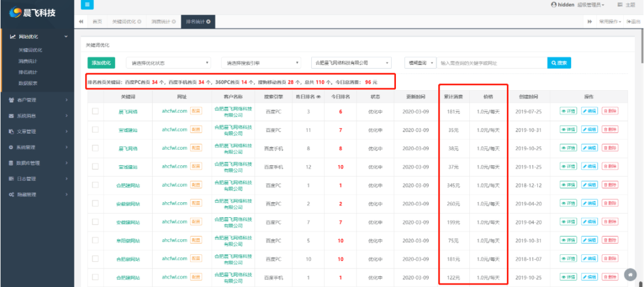This screenshot has height=287, width=644.
Task: Open the 请选择搜索引擎 dropdown
Action: [261, 63]
